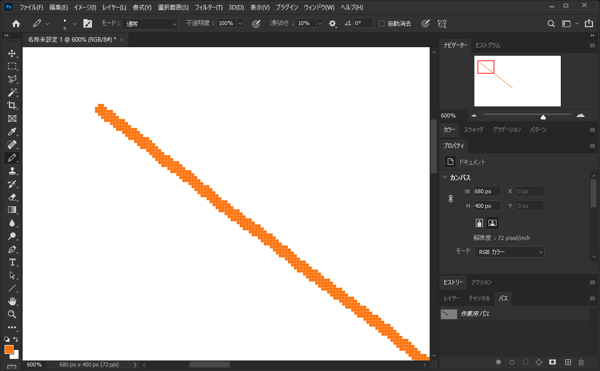Switch to the ヒストグラム tab
The width and height of the screenshot is (600, 371).
tap(488, 45)
